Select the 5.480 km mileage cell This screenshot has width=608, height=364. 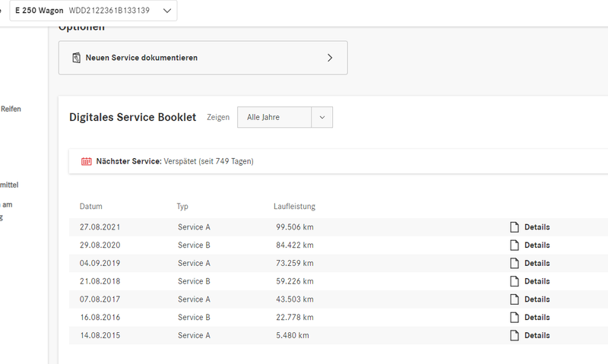tap(293, 335)
